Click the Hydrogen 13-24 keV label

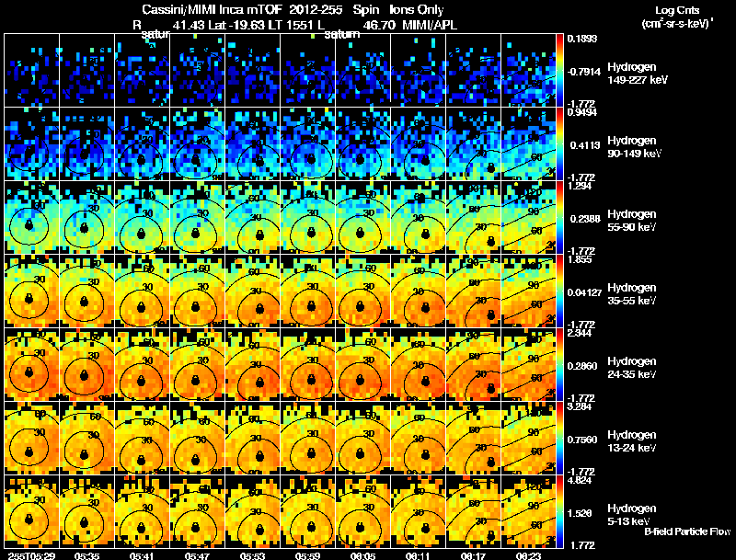(x=632, y=441)
